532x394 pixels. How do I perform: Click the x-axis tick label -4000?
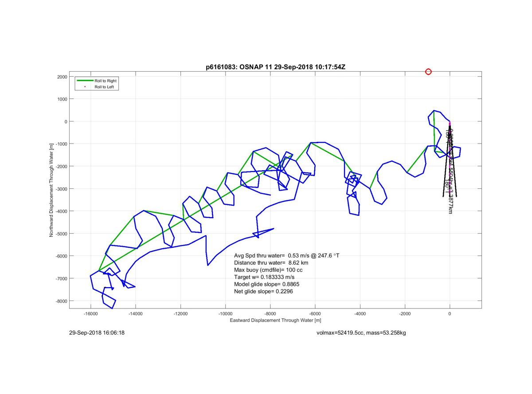click(x=360, y=314)
